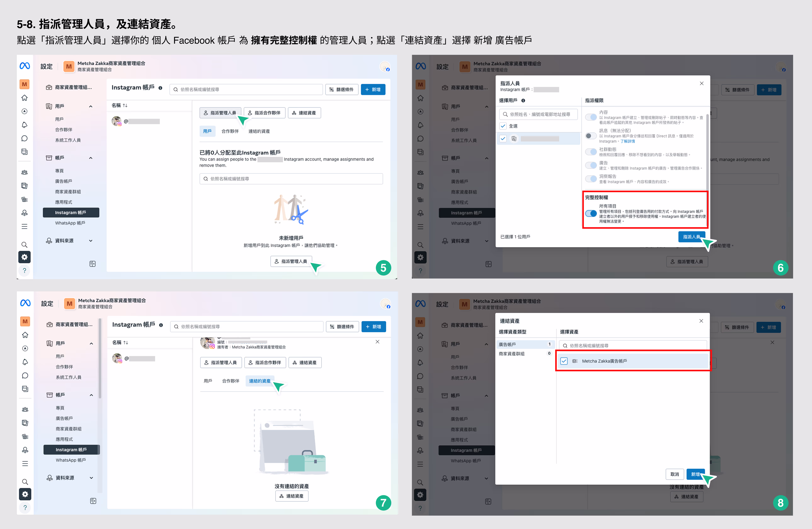The image size is (812, 529).
Task: Click the Meta logo in step 5 screenshot
Action: pos(25,66)
